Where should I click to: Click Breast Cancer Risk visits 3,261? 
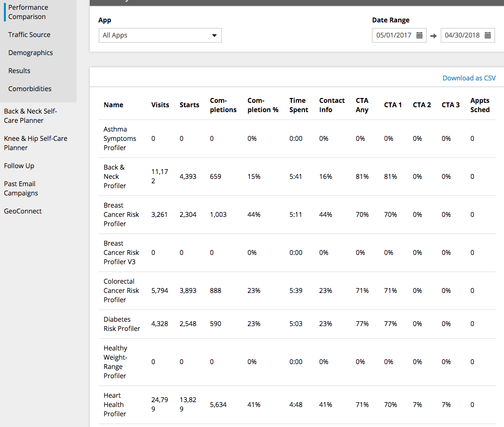coord(160,214)
